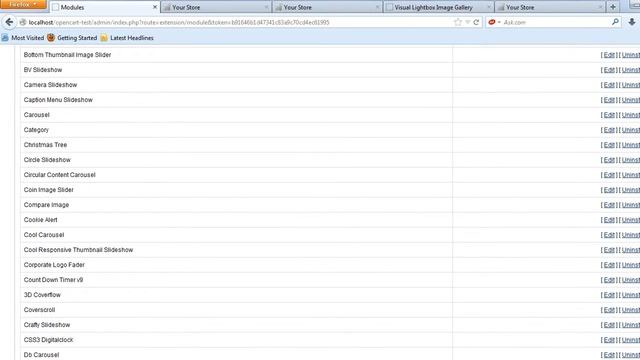This screenshot has height=360, width=640.
Task: Open the downloads arrow icon
Action: [632, 22]
